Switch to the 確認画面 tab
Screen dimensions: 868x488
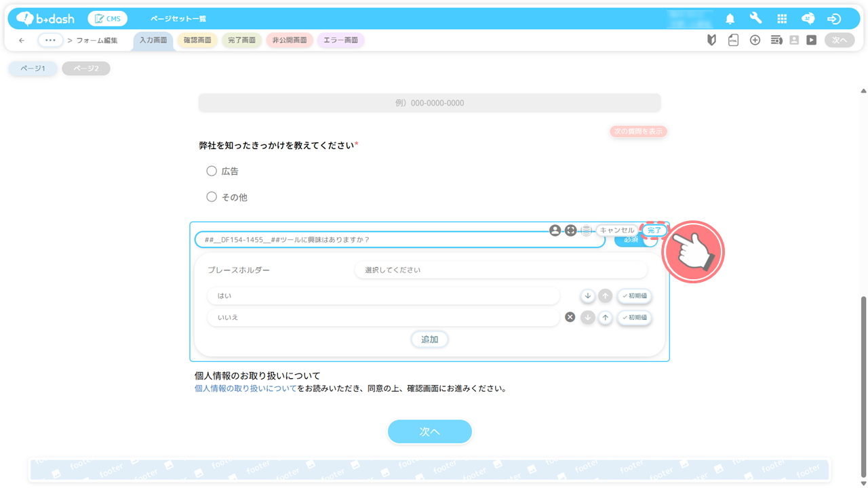(197, 40)
